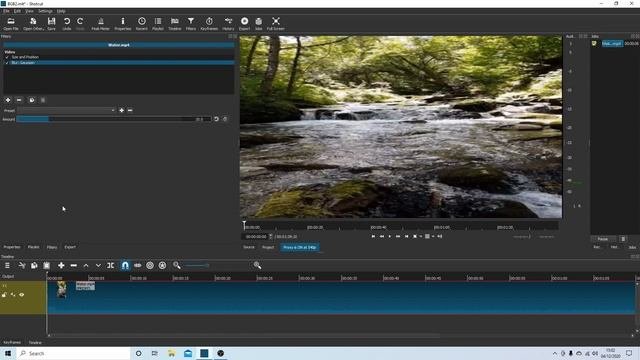Image resolution: width=640 pixels, height=360 pixels.
Task: Switch to the Playlist tab
Action: click(33, 247)
